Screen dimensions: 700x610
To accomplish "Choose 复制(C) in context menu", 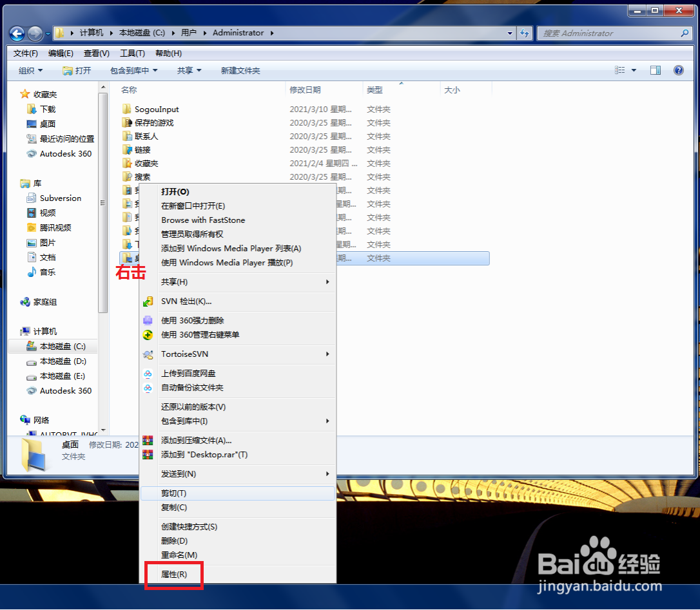I will click(x=238, y=508).
